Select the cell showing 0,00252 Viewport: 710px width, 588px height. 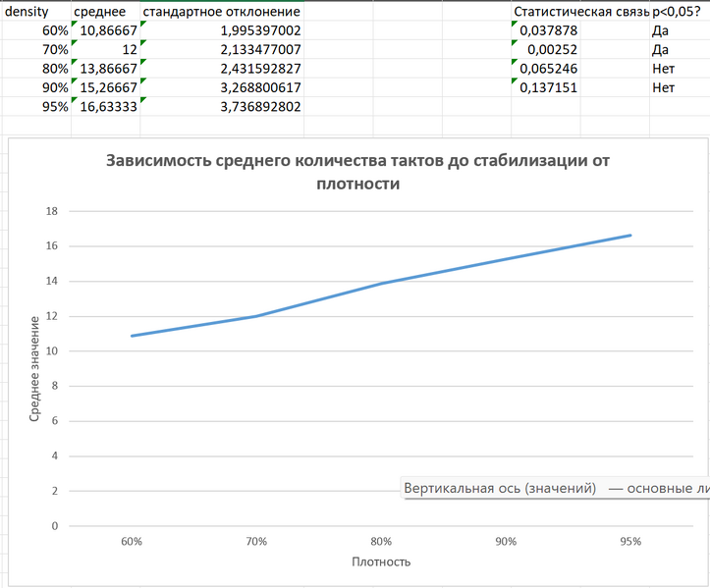pyautogui.click(x=545, y=50)
